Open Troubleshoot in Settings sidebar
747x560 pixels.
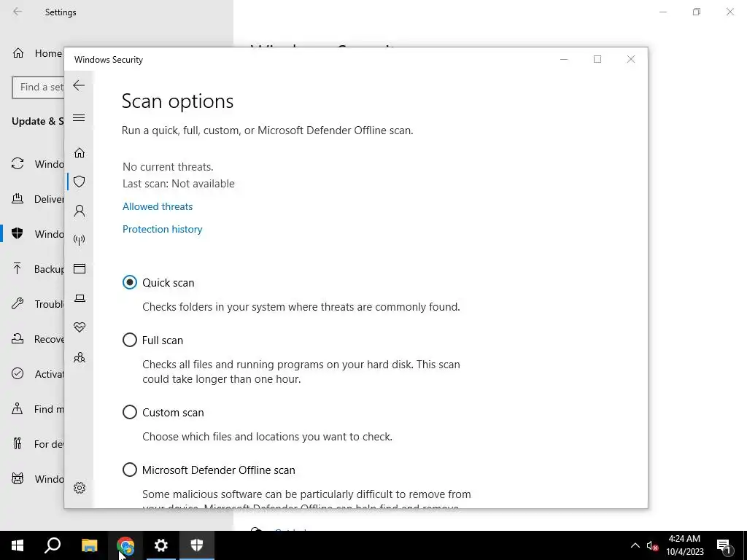click(32, 304)
